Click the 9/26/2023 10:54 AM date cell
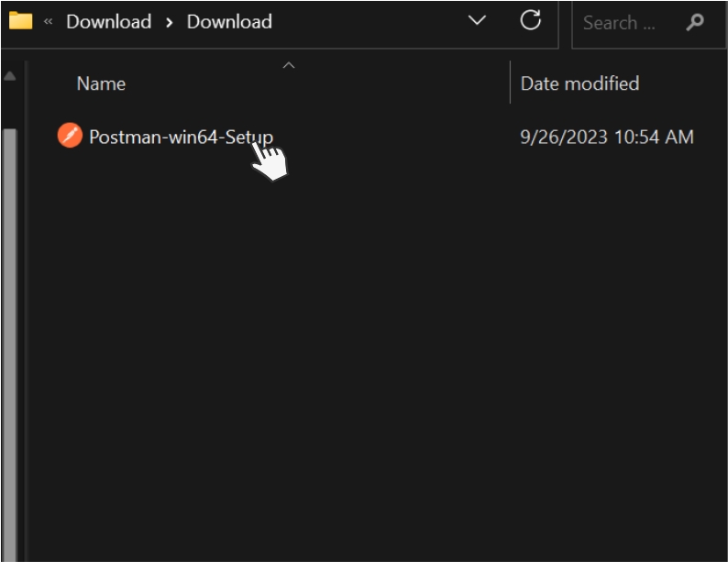728x562 pixels. click(606, 137)
